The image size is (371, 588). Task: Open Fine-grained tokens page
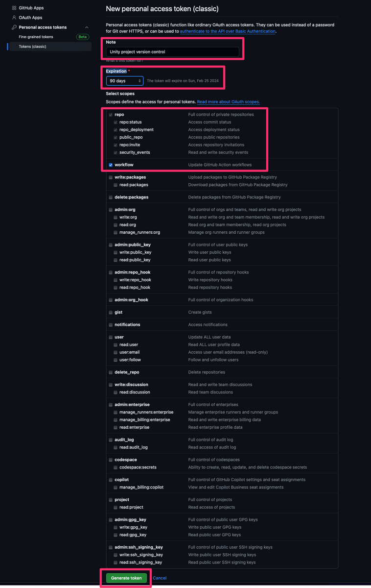click(x=36, y=37)
